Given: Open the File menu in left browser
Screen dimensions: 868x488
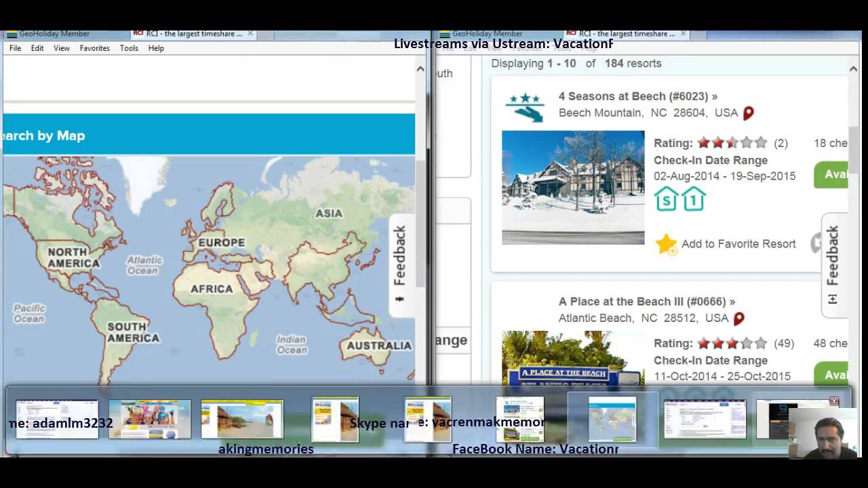Looking at the screenshot, I should 15,48.
